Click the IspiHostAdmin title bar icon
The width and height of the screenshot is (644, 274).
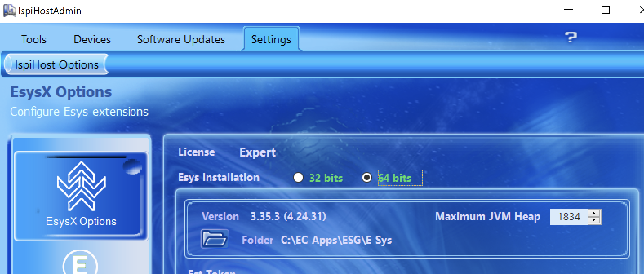coord(9,10)
